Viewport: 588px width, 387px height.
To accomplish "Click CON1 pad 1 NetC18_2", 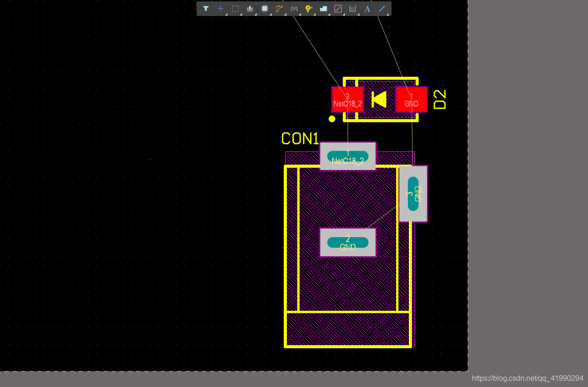I will [348, 156].
